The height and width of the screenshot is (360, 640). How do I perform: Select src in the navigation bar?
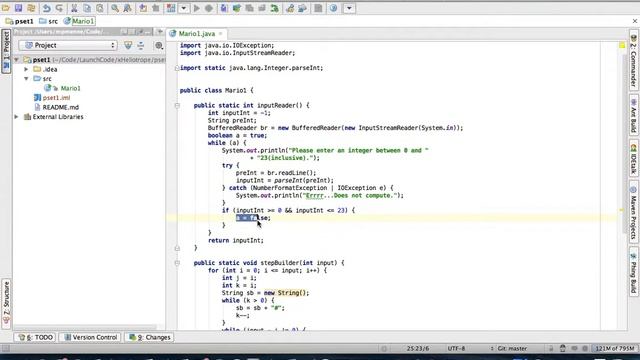(x=49, y=21)
